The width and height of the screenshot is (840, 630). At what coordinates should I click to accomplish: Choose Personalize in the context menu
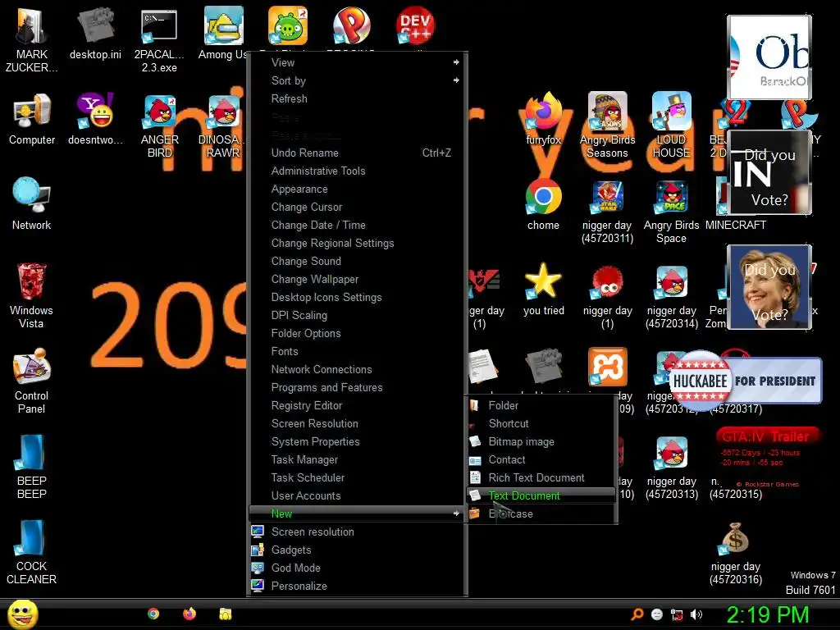tap(357, 586)
